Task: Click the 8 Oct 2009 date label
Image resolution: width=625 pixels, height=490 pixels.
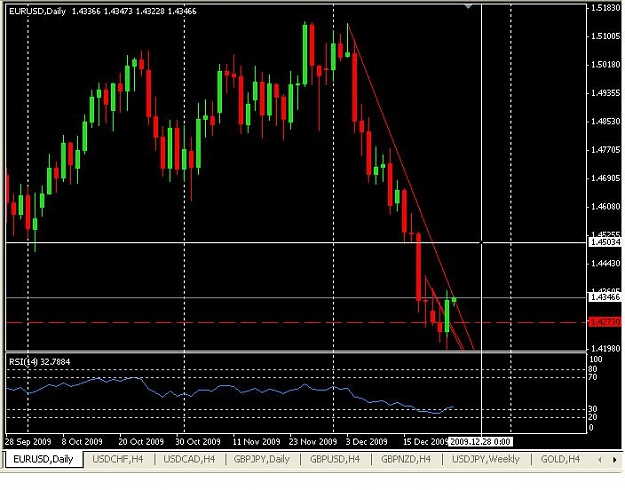Action: [x=82, y=442]
